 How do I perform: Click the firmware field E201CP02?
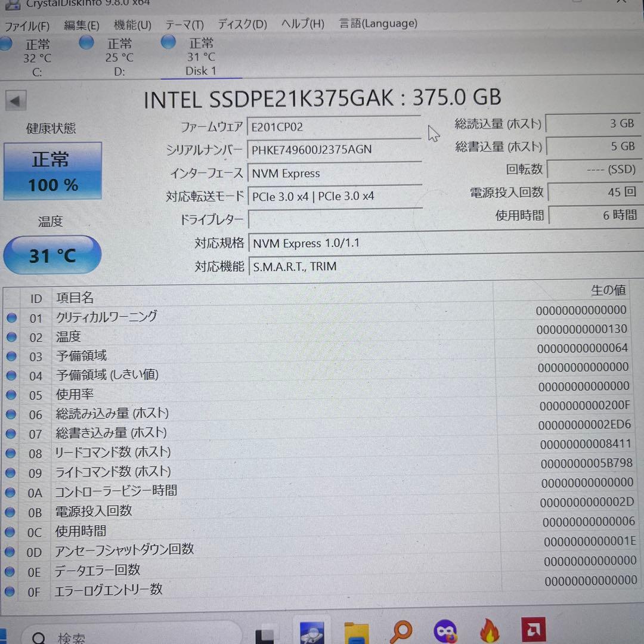tap(334, 127)
